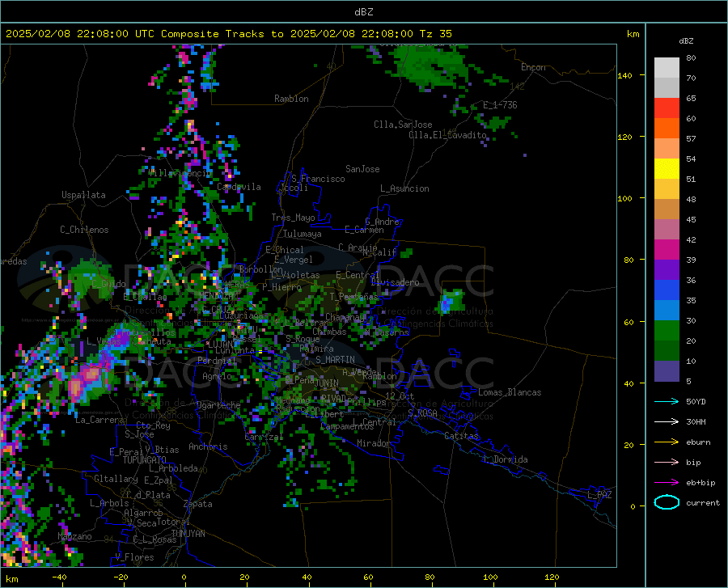The height and width of the screenshot is (588, 728).
Task: Click the 'Tres_Mayo' map label
Action: pyautogui.click(x=293, y=218)
